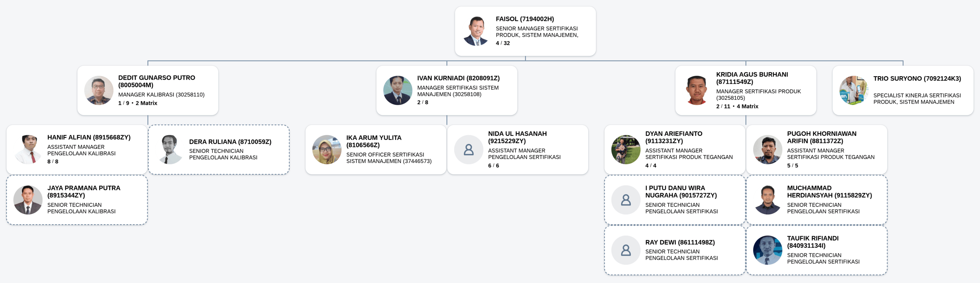The height and width of the screenshot is (283, 980).
Task: Click RAY DEWI's placeholder person icon
Action: click(x=626, y=250)
